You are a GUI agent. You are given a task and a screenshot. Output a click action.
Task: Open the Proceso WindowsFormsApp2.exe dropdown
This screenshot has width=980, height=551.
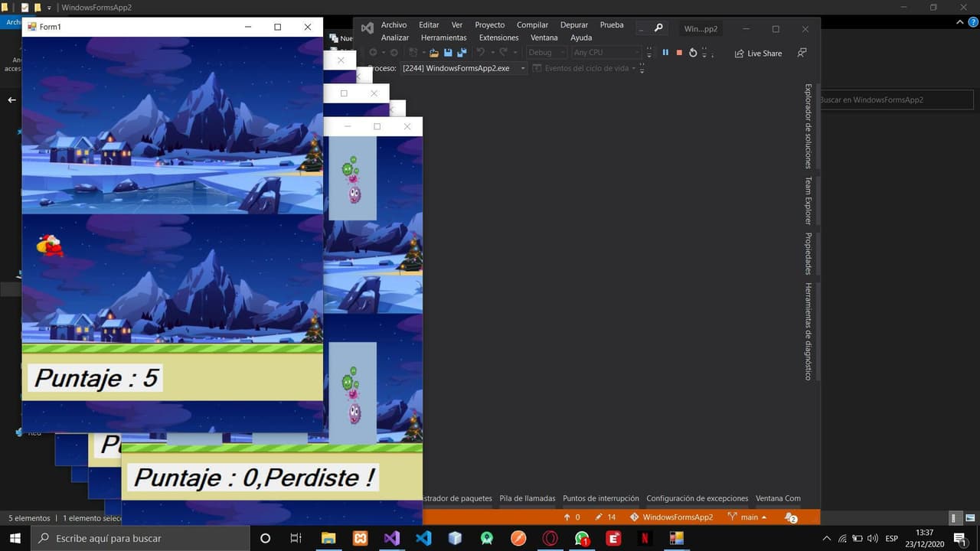click(463, 68)
